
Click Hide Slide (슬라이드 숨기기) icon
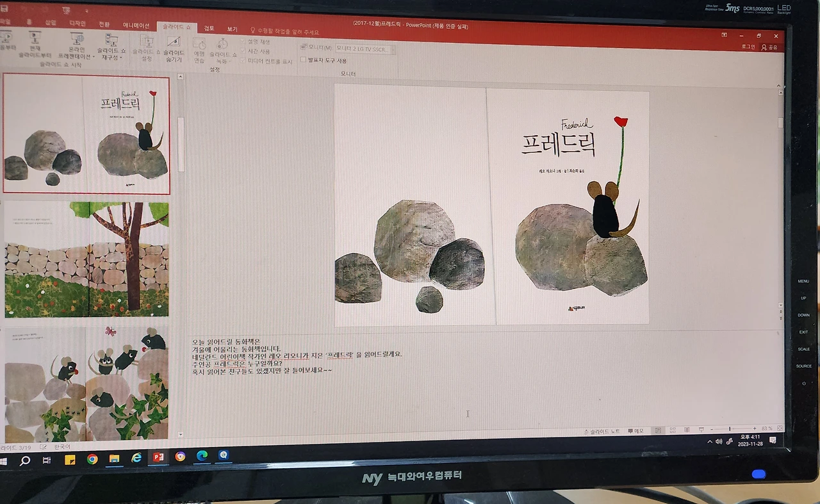pos(174,42)
